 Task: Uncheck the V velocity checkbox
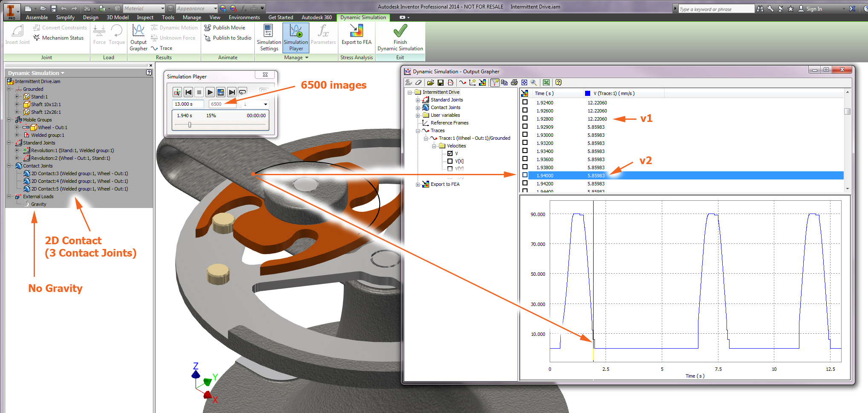click(450, 153)
